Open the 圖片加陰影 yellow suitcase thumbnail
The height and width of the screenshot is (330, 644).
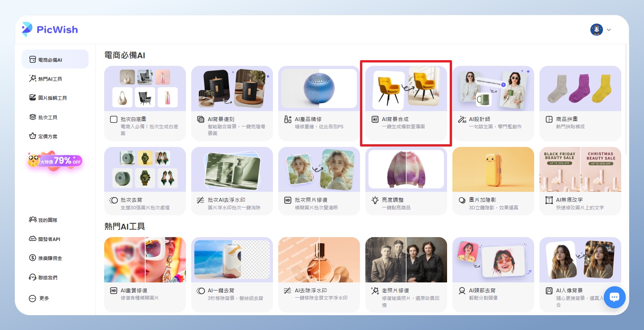[493, 169]
